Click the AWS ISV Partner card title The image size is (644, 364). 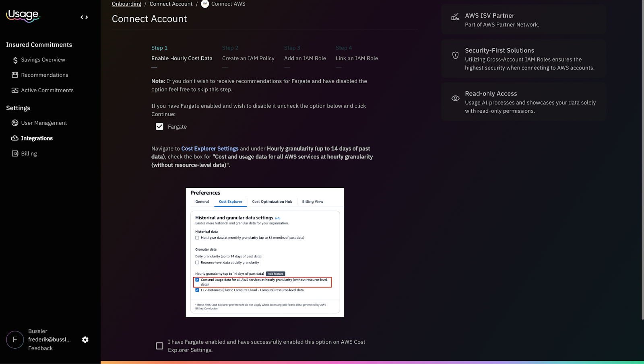point(489,16)
